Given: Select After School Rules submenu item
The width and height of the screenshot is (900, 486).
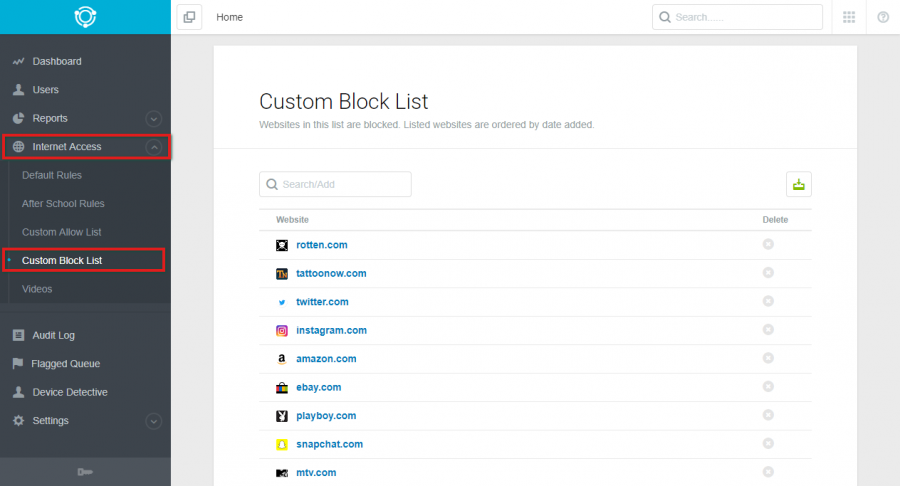Looking at the screenshot, I should coord(63,204).
